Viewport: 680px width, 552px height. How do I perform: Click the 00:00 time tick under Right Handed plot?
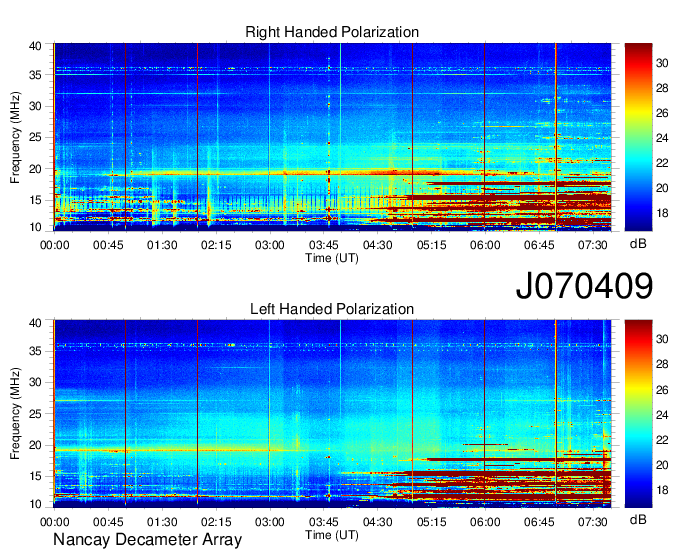coord(55,245)
